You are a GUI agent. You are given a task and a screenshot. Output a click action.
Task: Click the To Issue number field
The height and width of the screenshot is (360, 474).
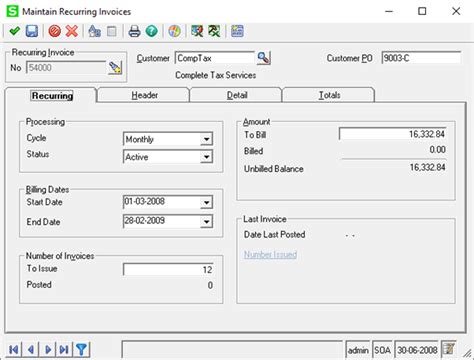(168, 269)
